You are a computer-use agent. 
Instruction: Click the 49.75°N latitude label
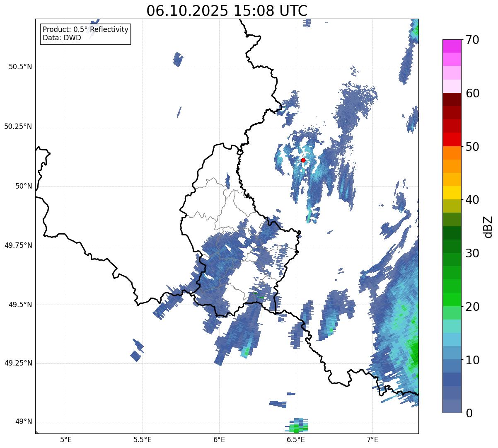[x=18, y=245]
